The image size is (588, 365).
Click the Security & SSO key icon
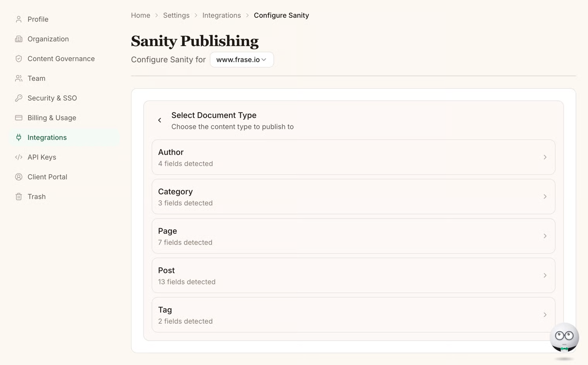19,98
